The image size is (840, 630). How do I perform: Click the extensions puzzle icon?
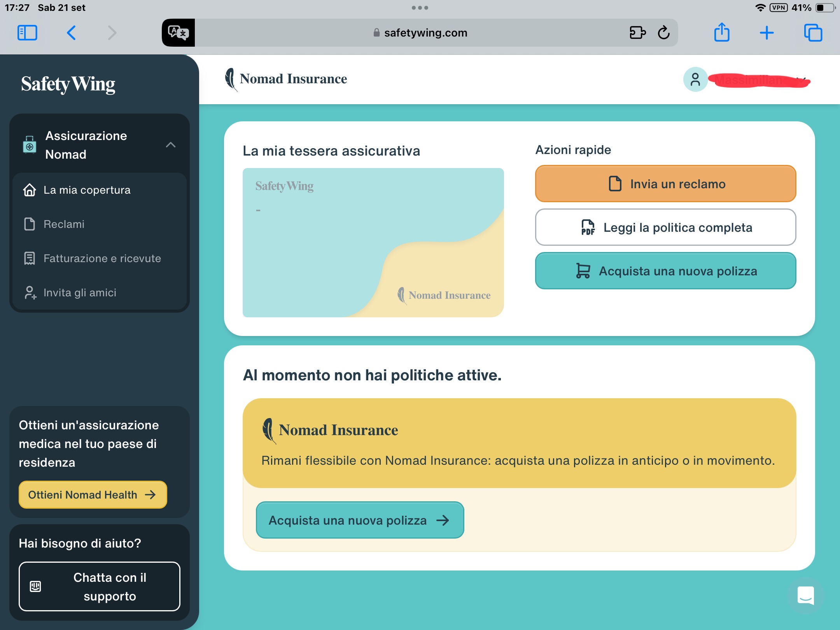[x=637, y=33]
